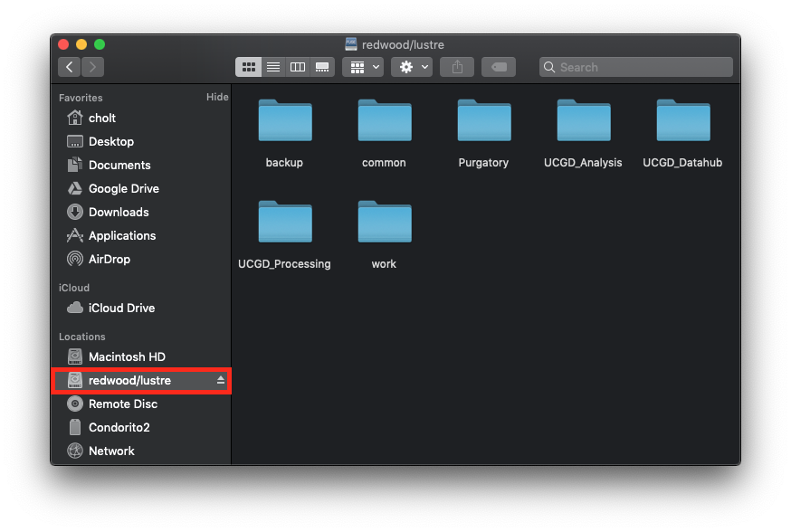Select Remote Disc under Locations
The image size is (791, 532).
[x=141, y=404]
